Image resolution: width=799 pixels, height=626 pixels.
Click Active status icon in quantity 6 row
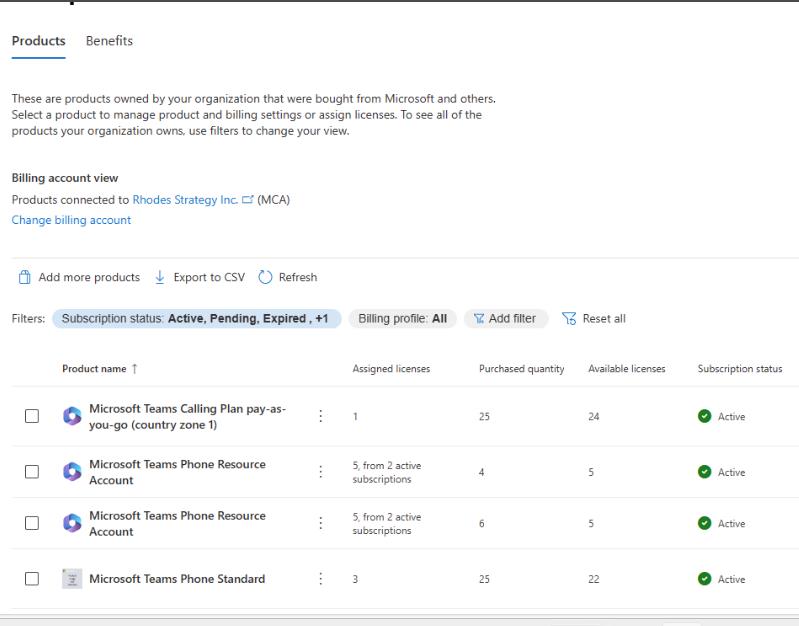coord(705,523)
